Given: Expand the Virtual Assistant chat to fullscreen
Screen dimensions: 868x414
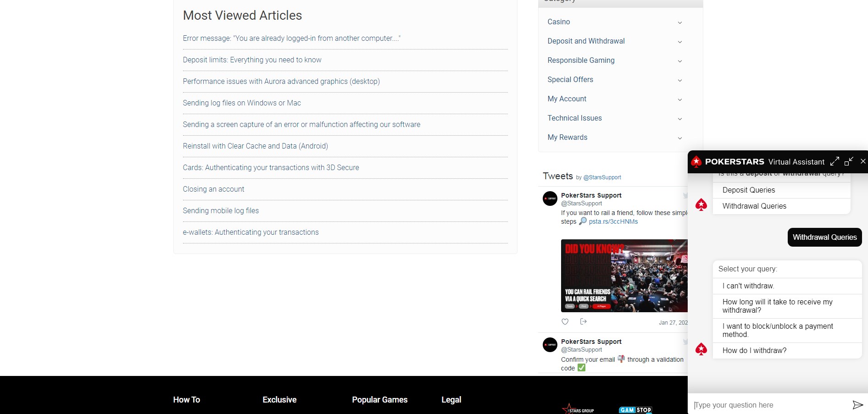Looking at the screenshot, I should point(835,161).
